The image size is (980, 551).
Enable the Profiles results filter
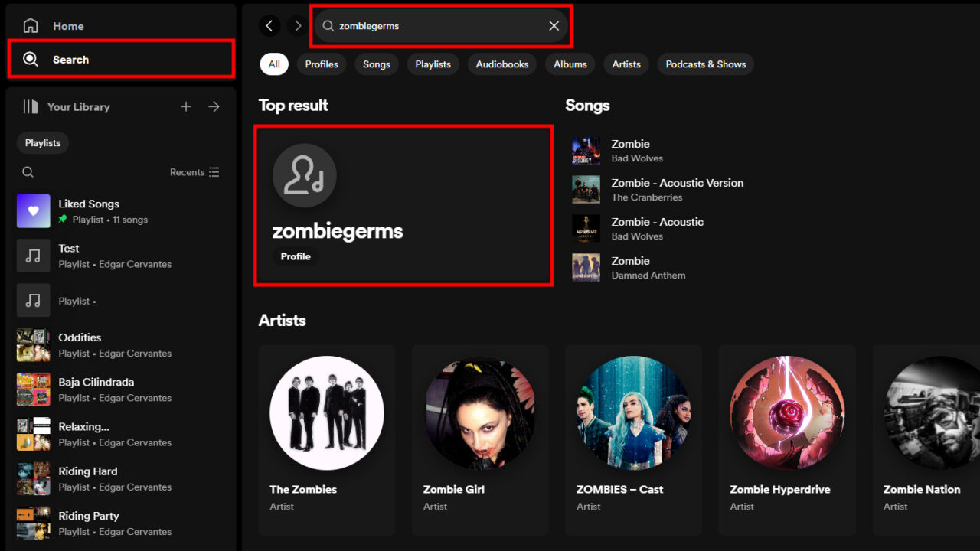click(x=322, y=64)
